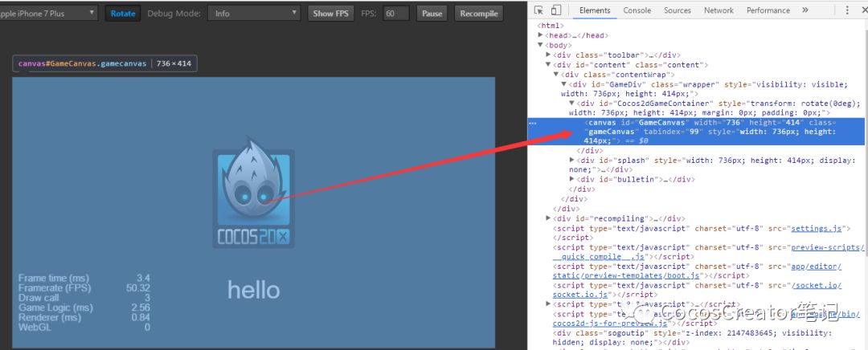The image size is (868, 350).
Task: Click the Recompile button
Action: pyautogui.click(x=479, y=14)
